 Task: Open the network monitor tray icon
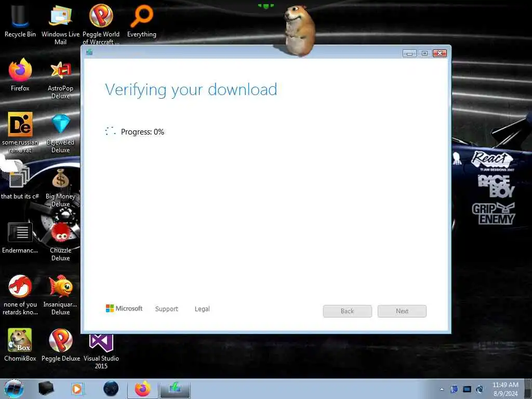click(x=467, y=389)
